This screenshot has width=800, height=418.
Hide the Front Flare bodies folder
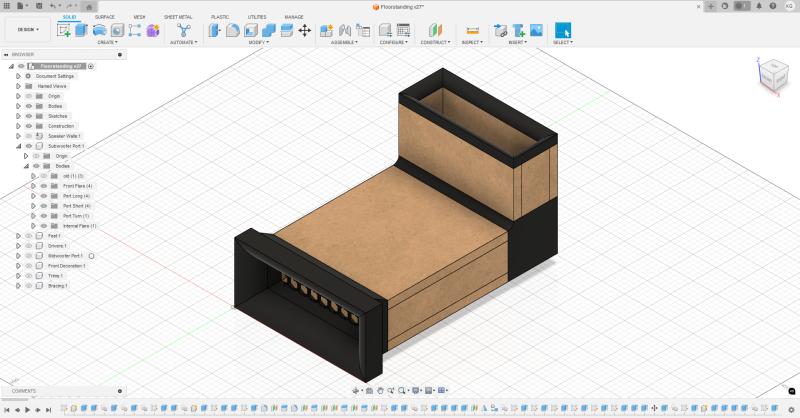43,186
